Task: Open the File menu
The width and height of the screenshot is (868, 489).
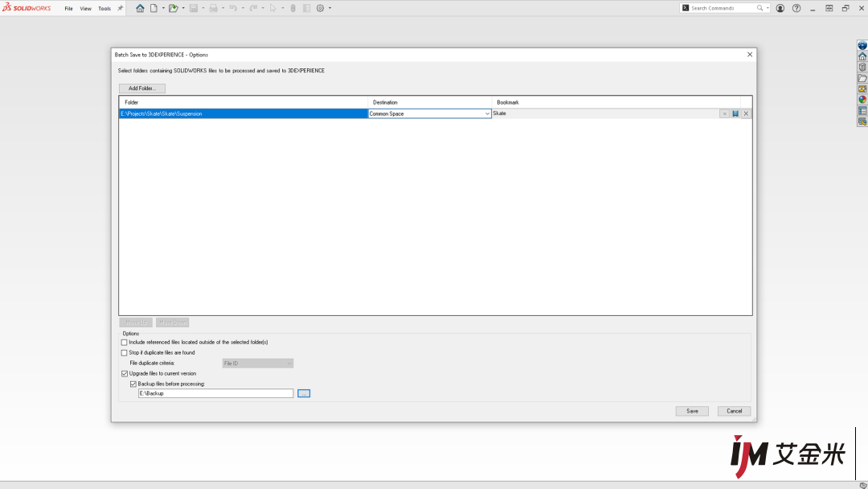Action: click(x=68, y=9)
